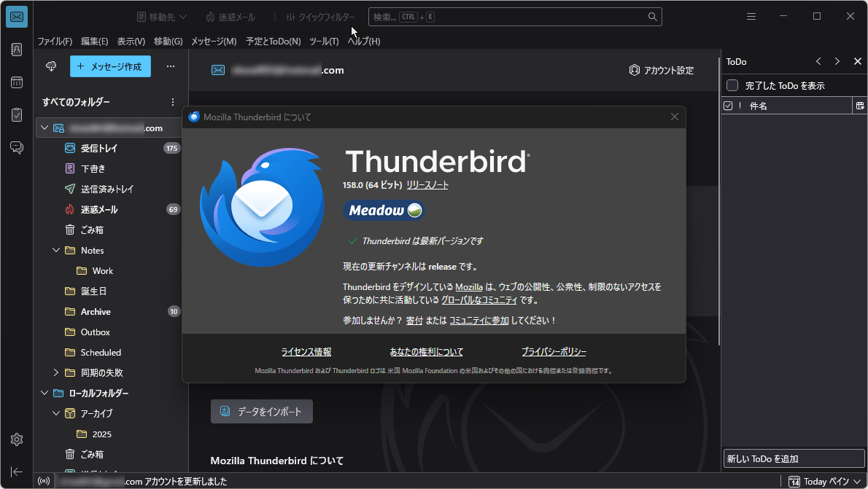This screenshot has height=489, width=868.
Task: Open the ヘルプ(H) menu
Action: click(x=364, y=42)
